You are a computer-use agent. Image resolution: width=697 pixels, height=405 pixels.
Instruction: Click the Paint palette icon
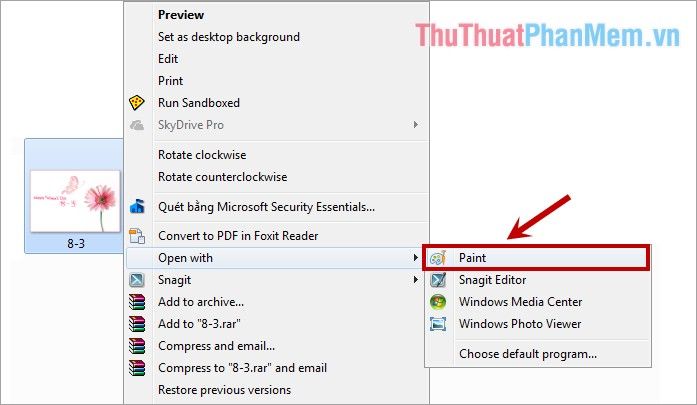[x=438, y=258]
